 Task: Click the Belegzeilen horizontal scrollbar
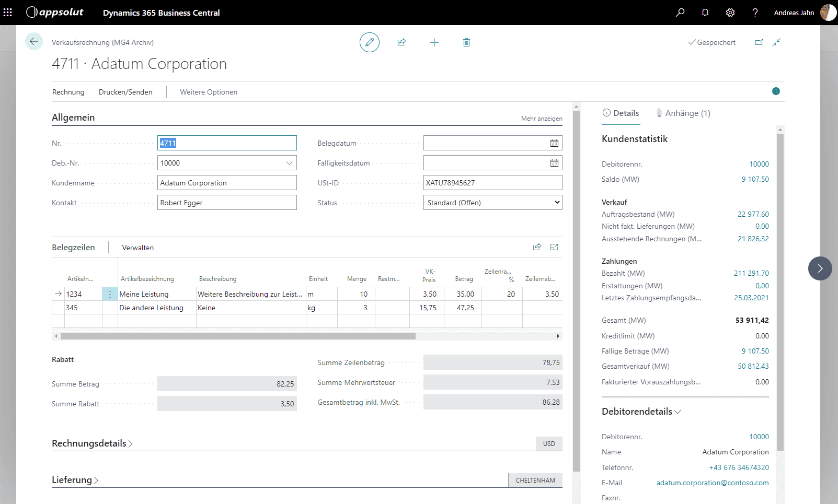(x=238, y=336)
